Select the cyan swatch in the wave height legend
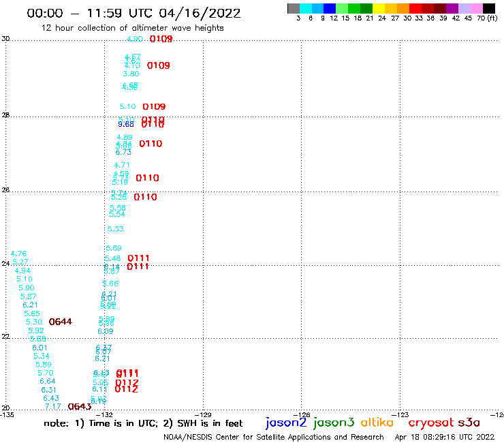The width and height of the screenshot is (504, 443). click(x=306, y=8)
